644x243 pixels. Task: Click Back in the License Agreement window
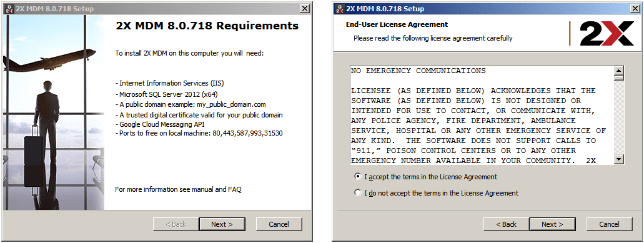click(x=506, y=224)
